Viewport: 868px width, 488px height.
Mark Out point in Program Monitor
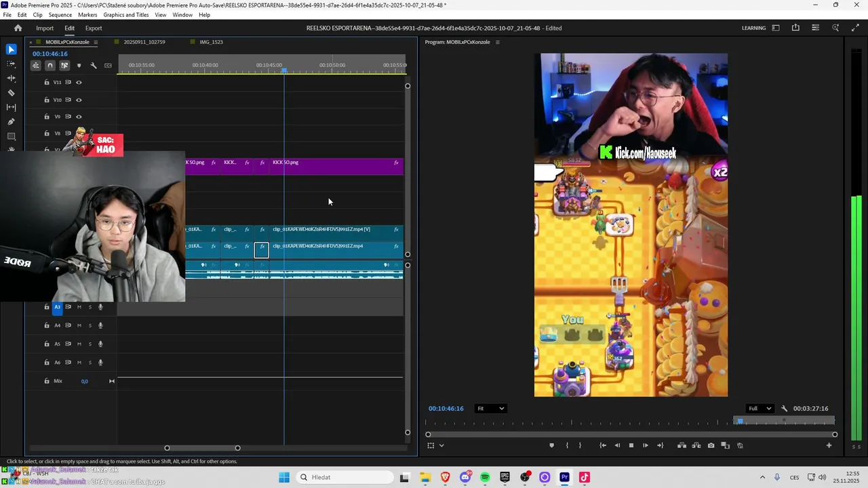click(580, 445)
